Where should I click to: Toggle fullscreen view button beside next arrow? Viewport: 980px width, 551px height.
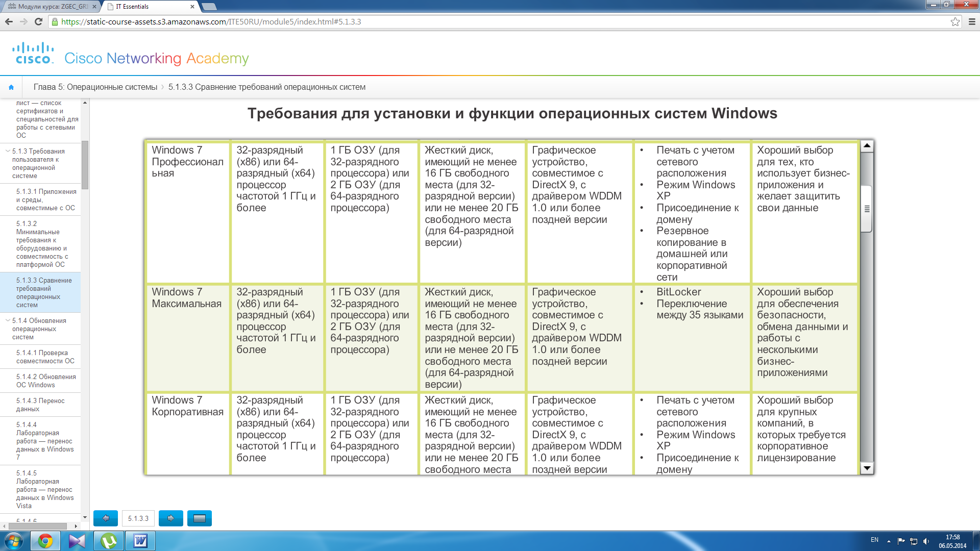click(x=200, y=518)
